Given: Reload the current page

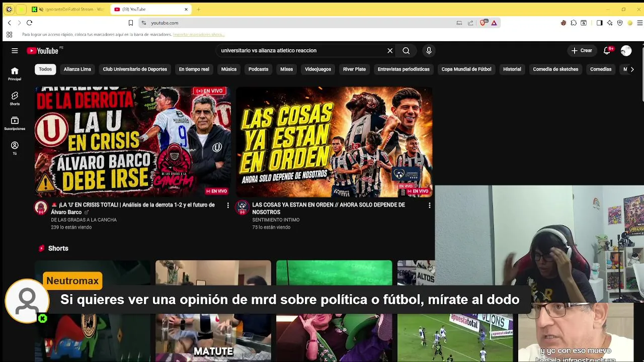Looking at the screenshot, I should tap(29, 23).
